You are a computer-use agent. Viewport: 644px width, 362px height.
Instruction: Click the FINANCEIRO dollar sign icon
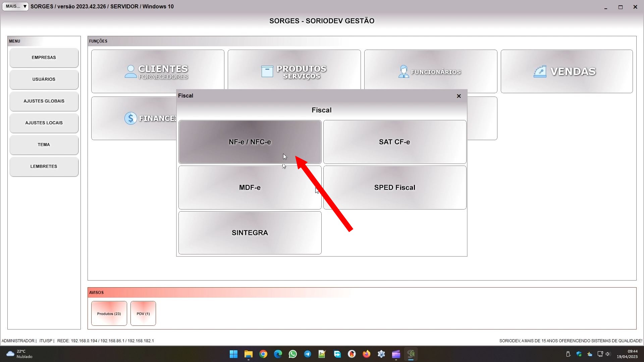(130, 118)
